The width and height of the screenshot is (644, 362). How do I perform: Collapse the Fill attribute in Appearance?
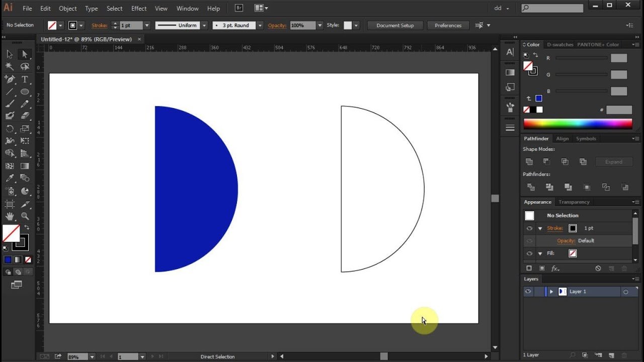tap(540, 253)
